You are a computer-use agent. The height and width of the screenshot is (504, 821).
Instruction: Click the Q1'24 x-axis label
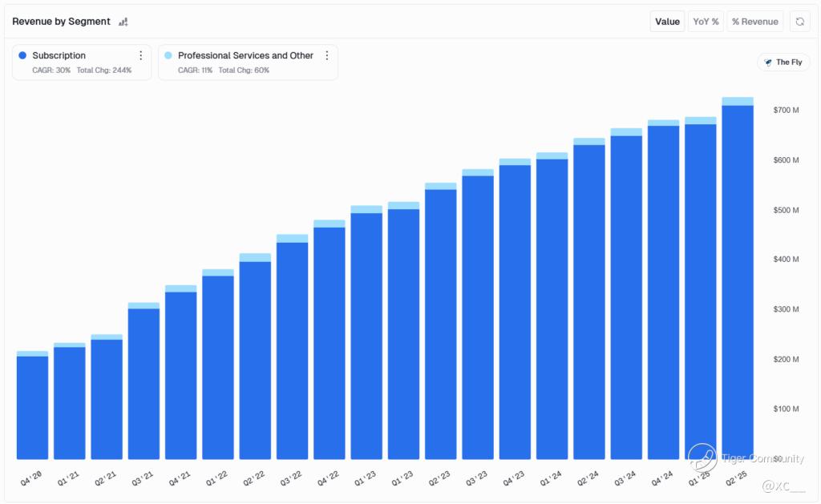(551, 478)
